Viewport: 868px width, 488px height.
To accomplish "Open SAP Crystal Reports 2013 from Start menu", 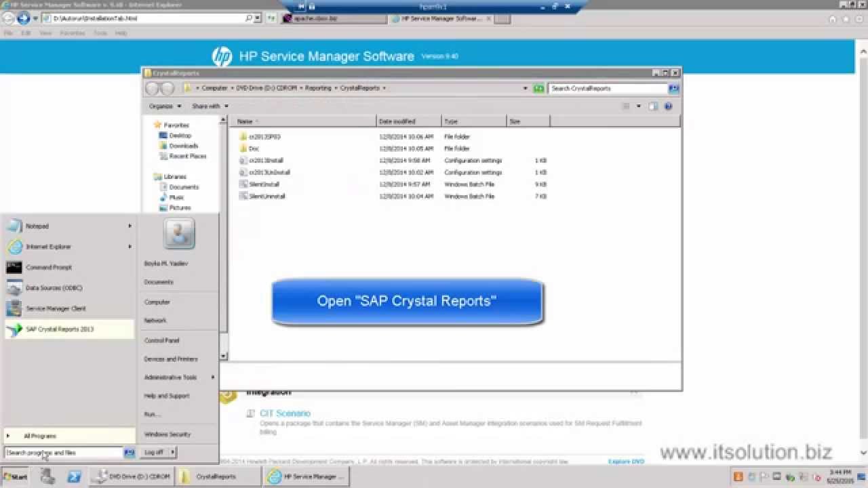I will (x=69, y=329).
